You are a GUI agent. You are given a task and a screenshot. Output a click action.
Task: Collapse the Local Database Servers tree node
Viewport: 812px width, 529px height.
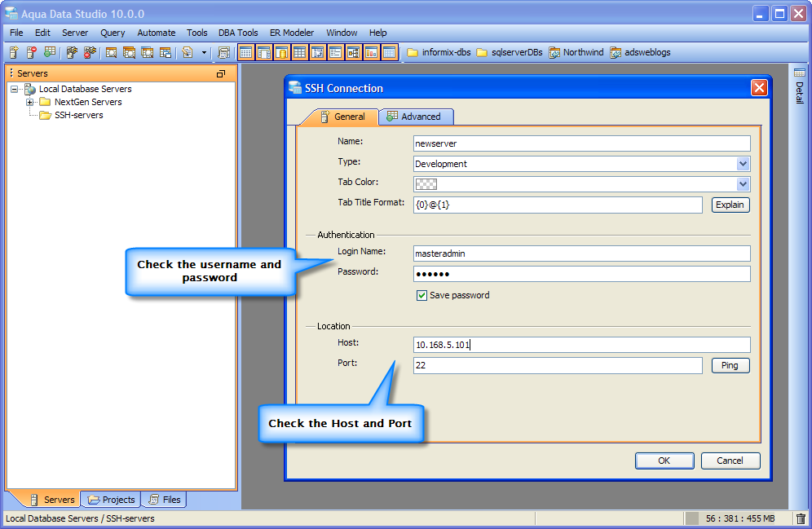15,89
